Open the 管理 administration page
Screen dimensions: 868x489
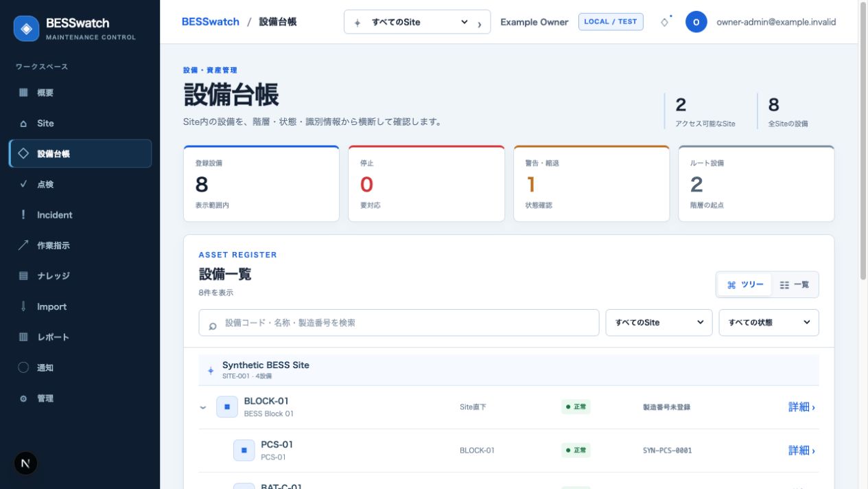point(80,398)
